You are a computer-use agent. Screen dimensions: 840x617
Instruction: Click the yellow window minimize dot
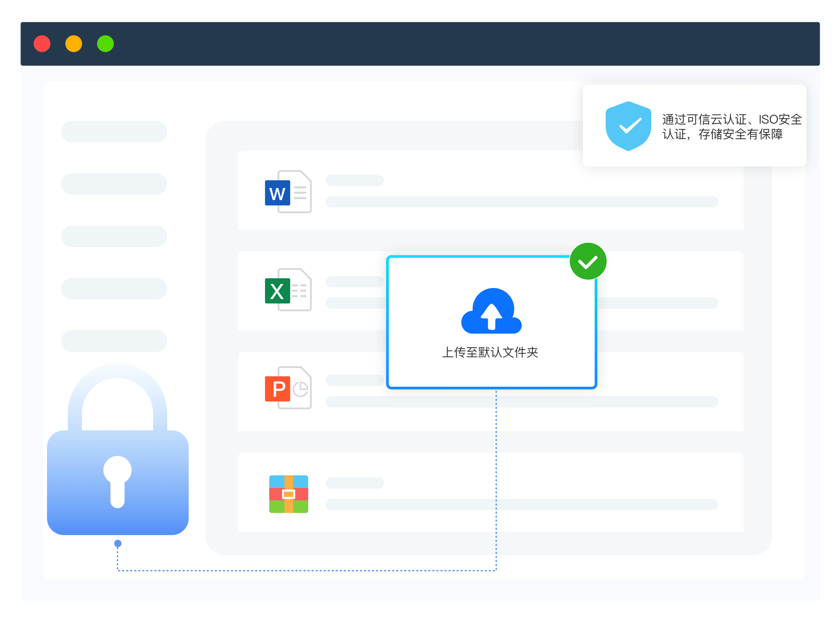point(74,44)
